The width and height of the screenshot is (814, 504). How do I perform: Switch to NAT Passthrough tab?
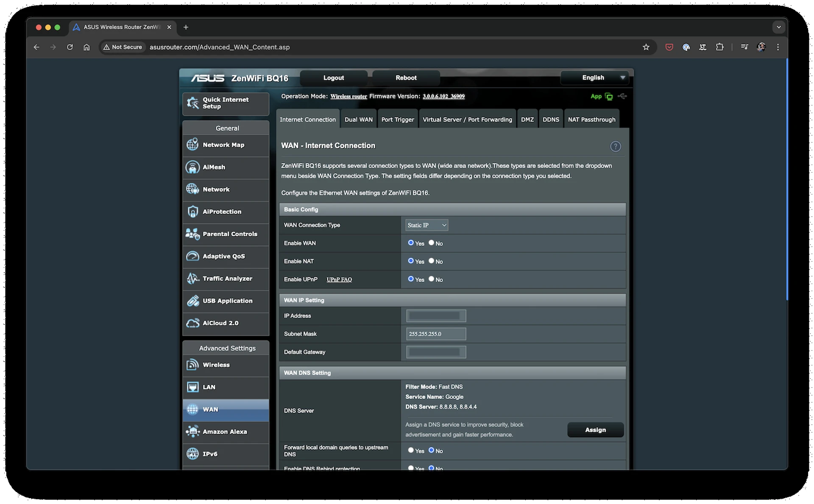[x=591, y=120]
